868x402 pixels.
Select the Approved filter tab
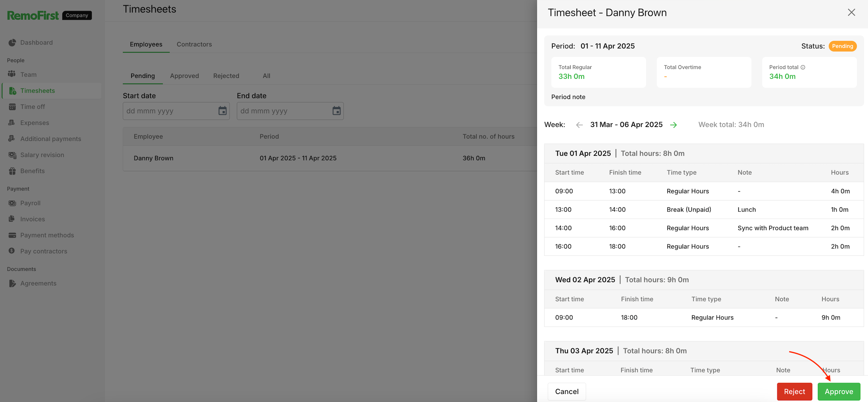[x=184, y=76]
